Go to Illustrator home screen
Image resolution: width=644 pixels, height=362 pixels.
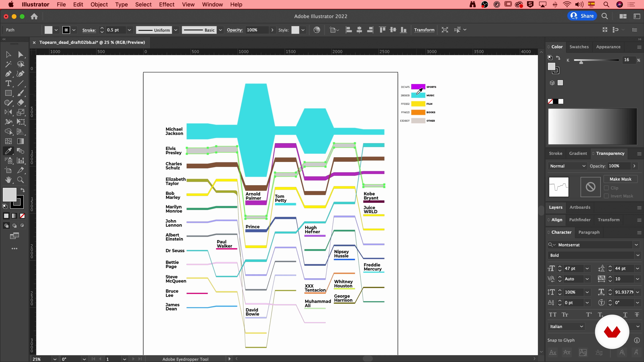click(x=34, y=16)
